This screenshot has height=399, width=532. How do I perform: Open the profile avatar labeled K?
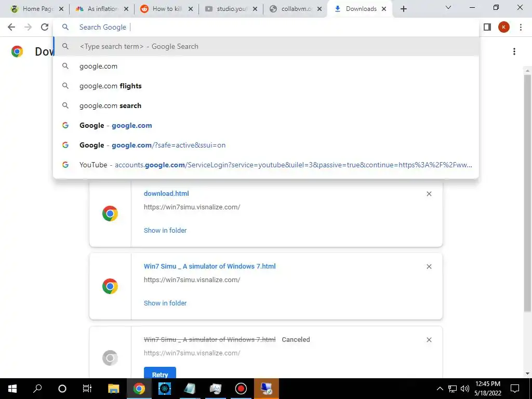pyautogui.click(x=504, y=27)
